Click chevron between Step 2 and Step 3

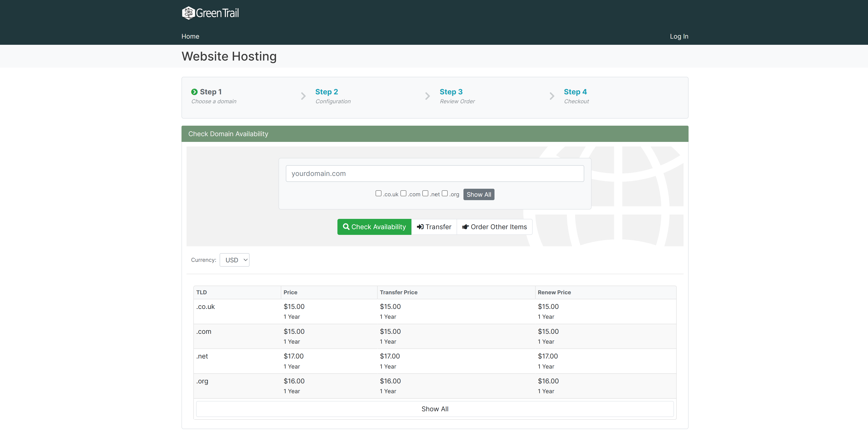click(x=428, y=96)
